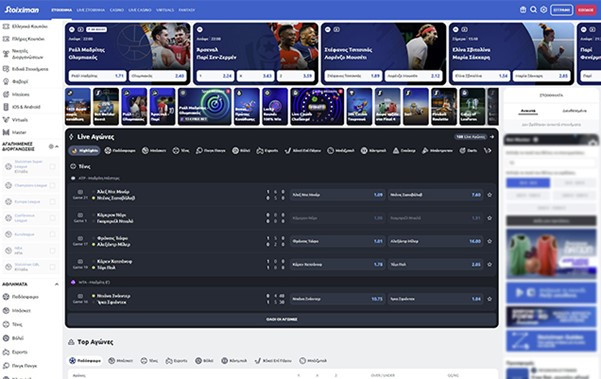Click the gift offers icon in header
Screen dimensions: 601x379
point(523,10)
